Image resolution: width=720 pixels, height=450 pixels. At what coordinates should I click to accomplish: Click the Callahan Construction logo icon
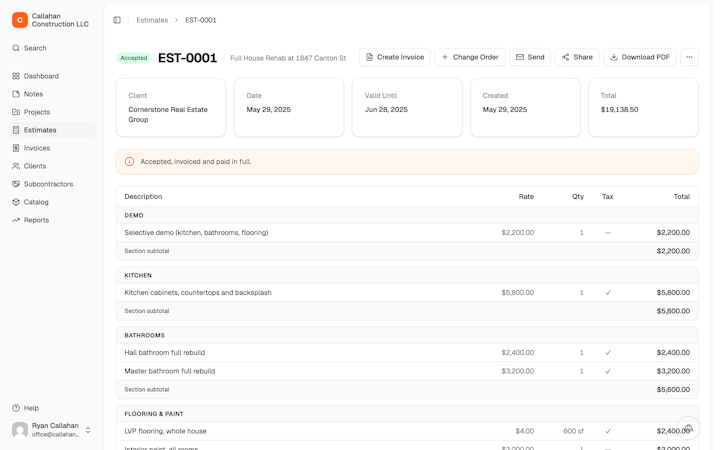[20, 20]
